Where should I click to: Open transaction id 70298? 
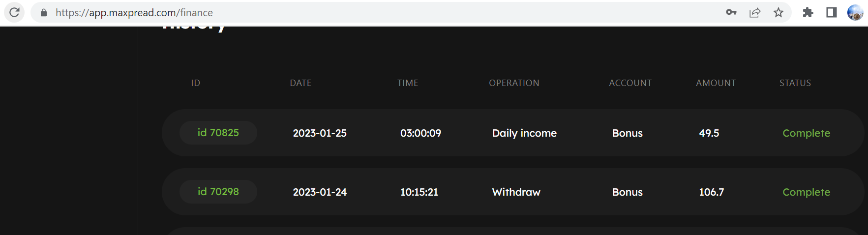coord(218,192)
